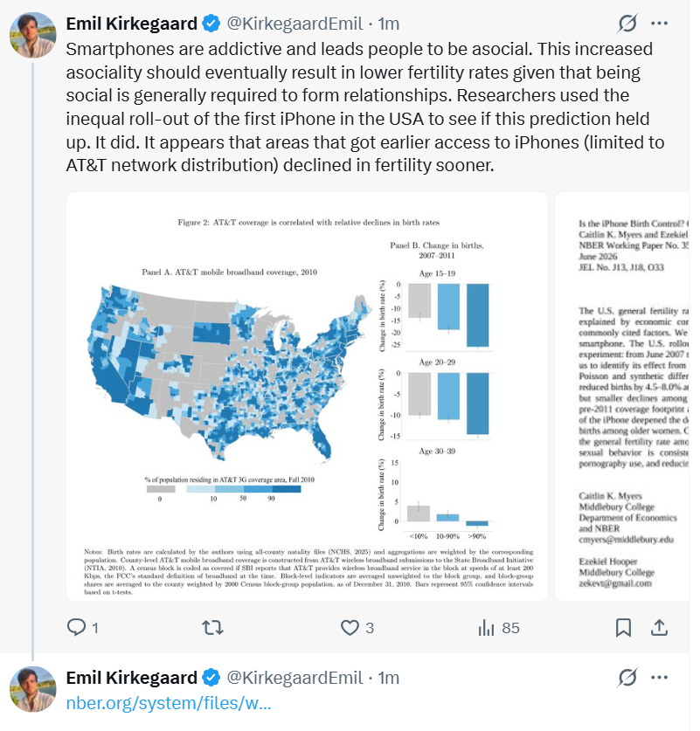Viewport: 700px width, 731px height.
Task: Bookmark the first tweet
Action: point(623,627)
